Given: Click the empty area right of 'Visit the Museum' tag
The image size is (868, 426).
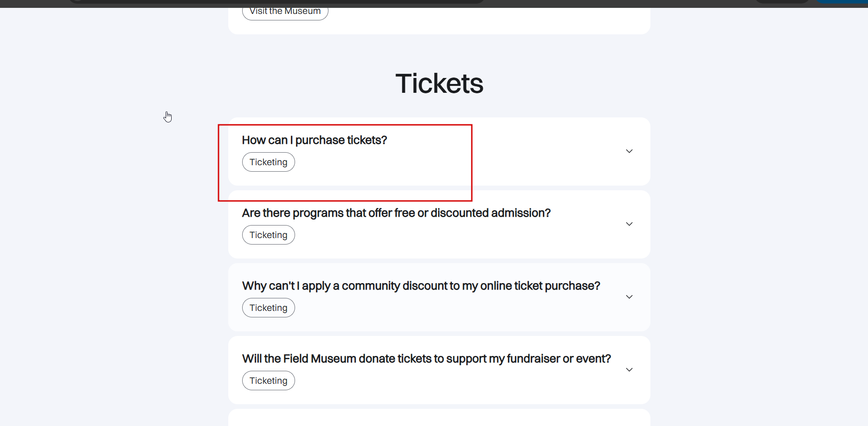Looking at the screenshot, I should tap(487, 13).
